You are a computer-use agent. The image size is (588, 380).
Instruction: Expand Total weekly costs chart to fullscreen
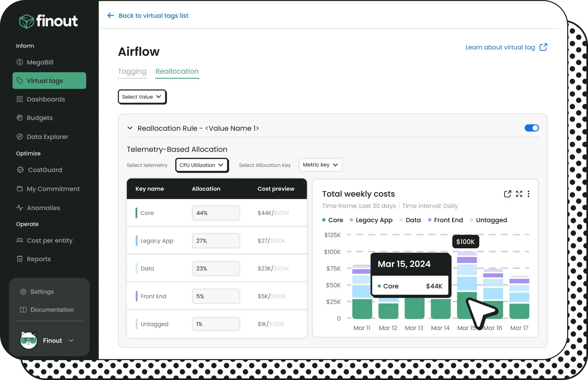519,194
